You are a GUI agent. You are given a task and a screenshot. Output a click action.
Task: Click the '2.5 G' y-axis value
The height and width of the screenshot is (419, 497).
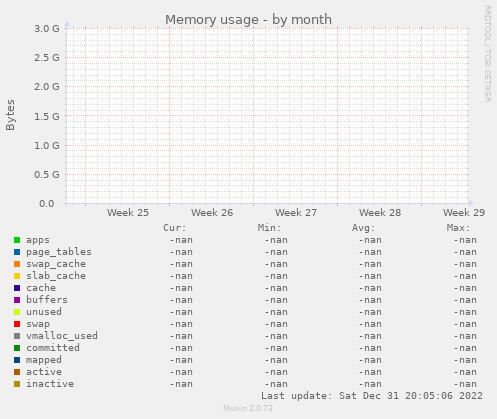tap(47, 58)
